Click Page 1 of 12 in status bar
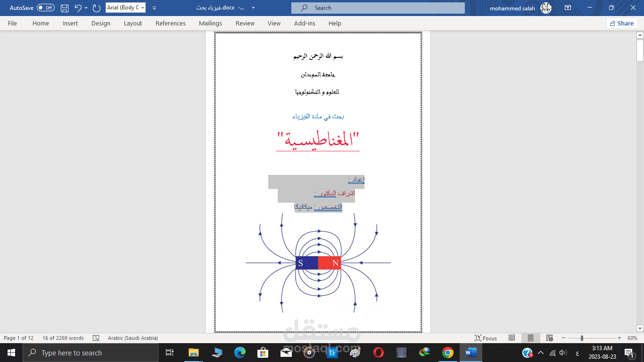644x362 pixels. (x=19, y=338)
